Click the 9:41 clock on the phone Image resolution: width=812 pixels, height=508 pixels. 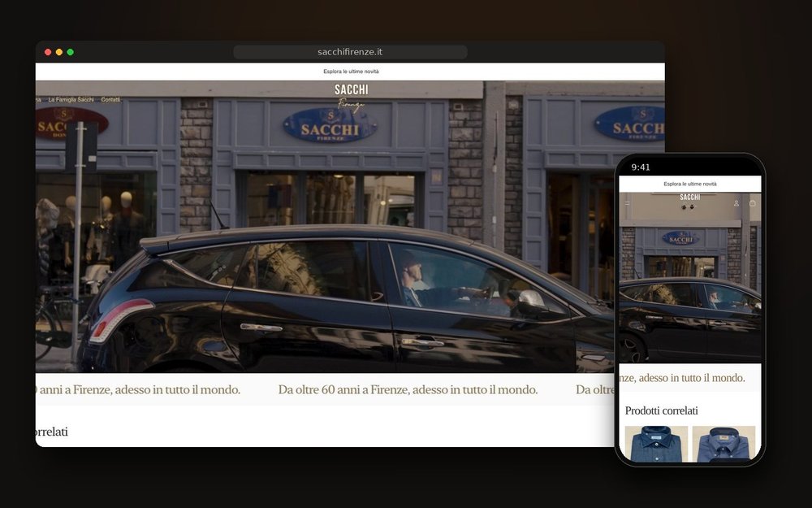point(641,167)
